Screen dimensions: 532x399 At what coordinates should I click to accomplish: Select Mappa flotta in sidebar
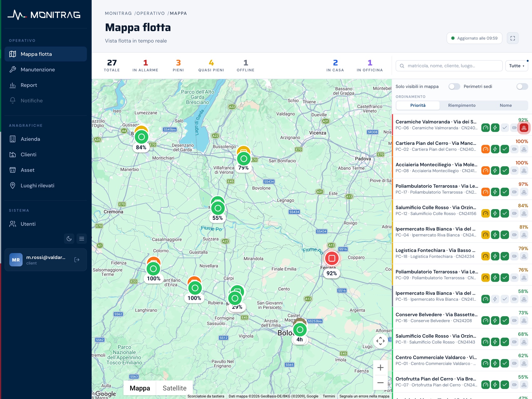[x=46, y=54]
